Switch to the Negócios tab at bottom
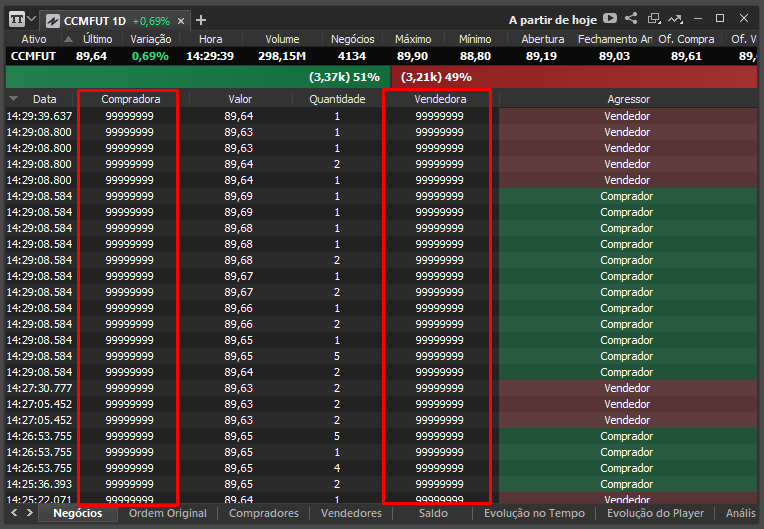This screenshot has height=529, width=764. click(78, 513)
